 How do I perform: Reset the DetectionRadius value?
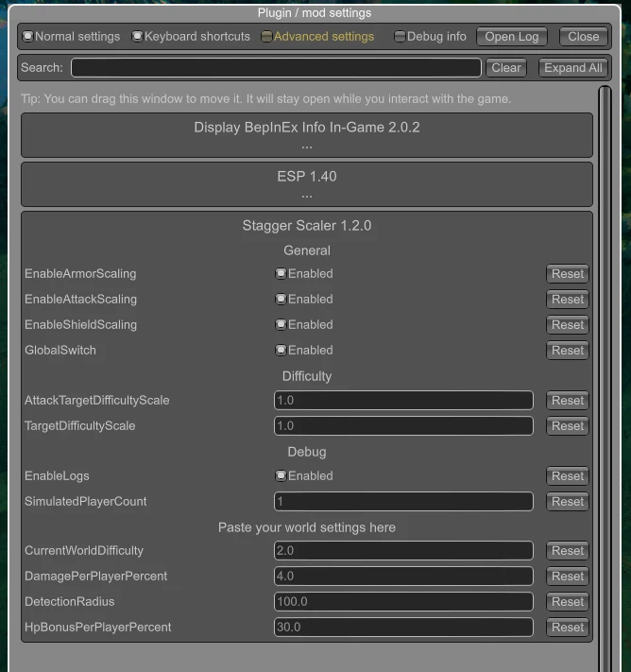pos(567,602)
